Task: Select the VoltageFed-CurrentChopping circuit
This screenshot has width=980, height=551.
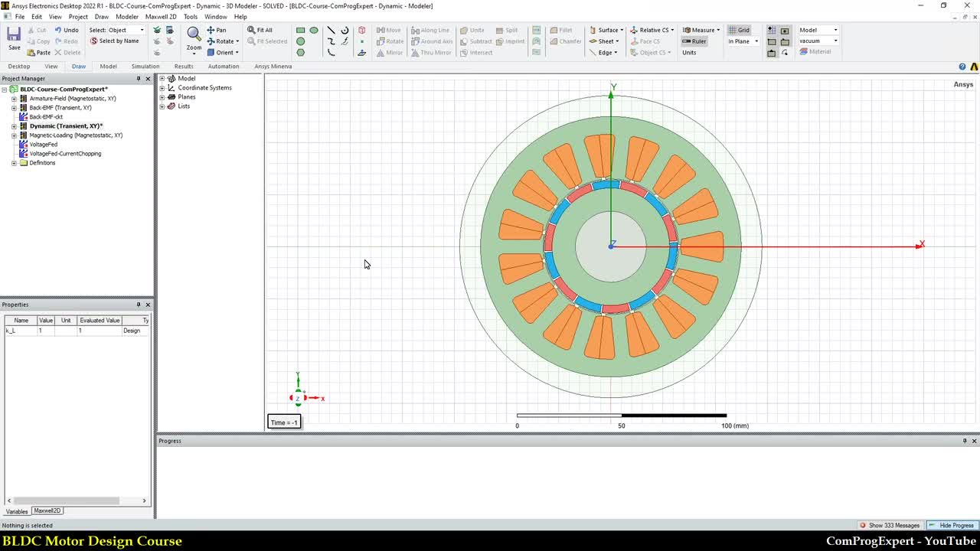Action: click(x=65, y=154)
